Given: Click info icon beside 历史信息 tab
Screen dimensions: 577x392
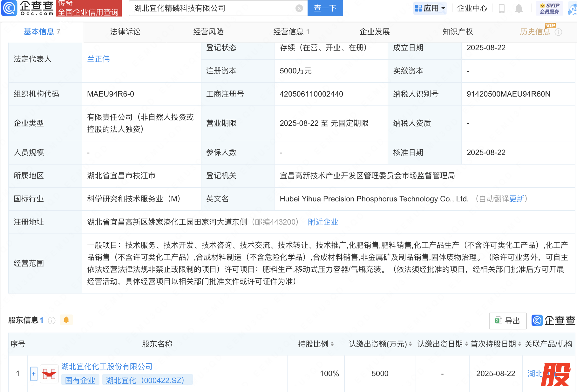Looking at the screenshot, I should pos(559,32).
